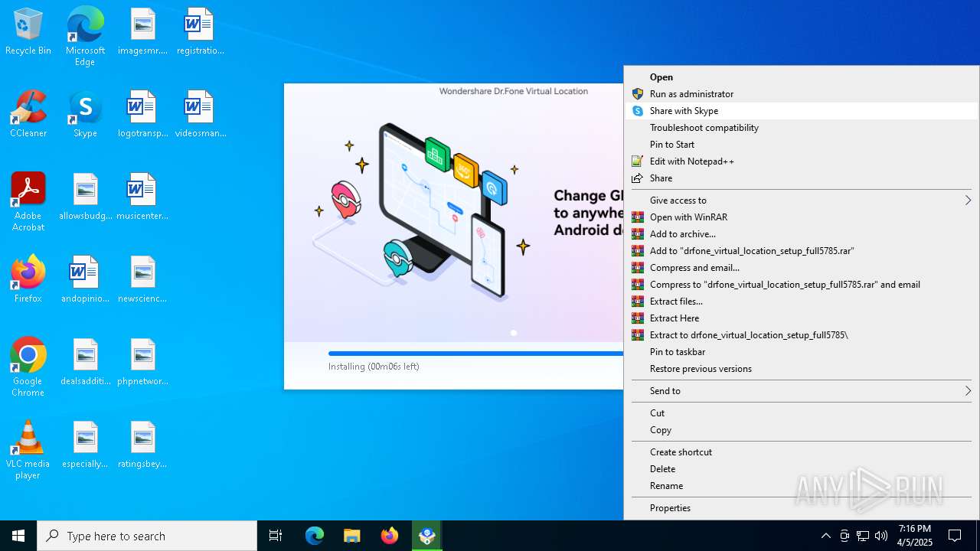This screenshot has height=551, width=980.
Task: Choose Extract files...
Action: [x=803, y=301]
